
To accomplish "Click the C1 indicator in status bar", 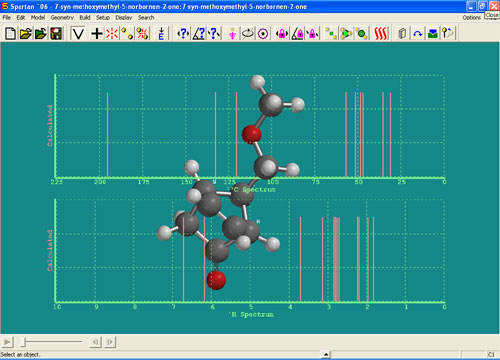I will tap(491, 355).
